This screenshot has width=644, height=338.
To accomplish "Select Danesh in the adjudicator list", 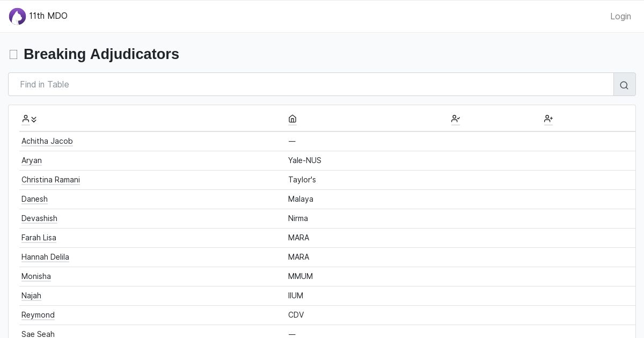I will [34, 199].
